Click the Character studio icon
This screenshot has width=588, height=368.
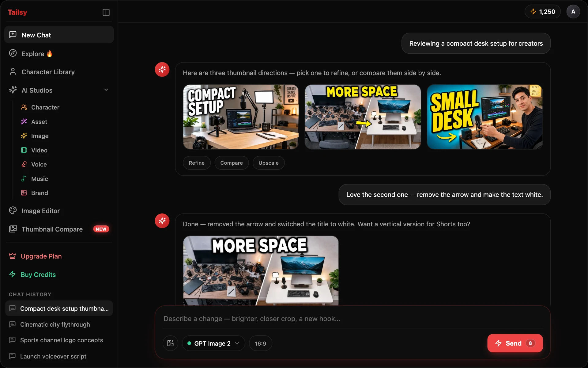[24, 107]
